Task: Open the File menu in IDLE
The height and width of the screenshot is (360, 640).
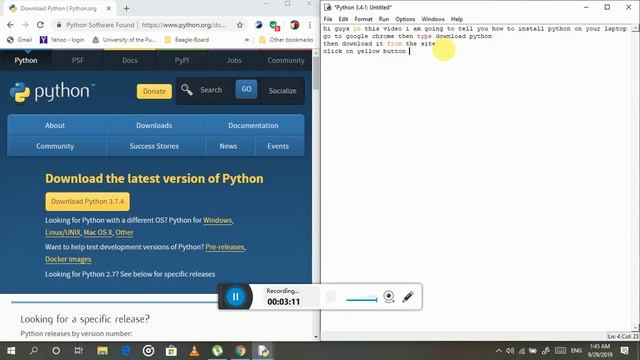Action: click(x=328, y=19)
